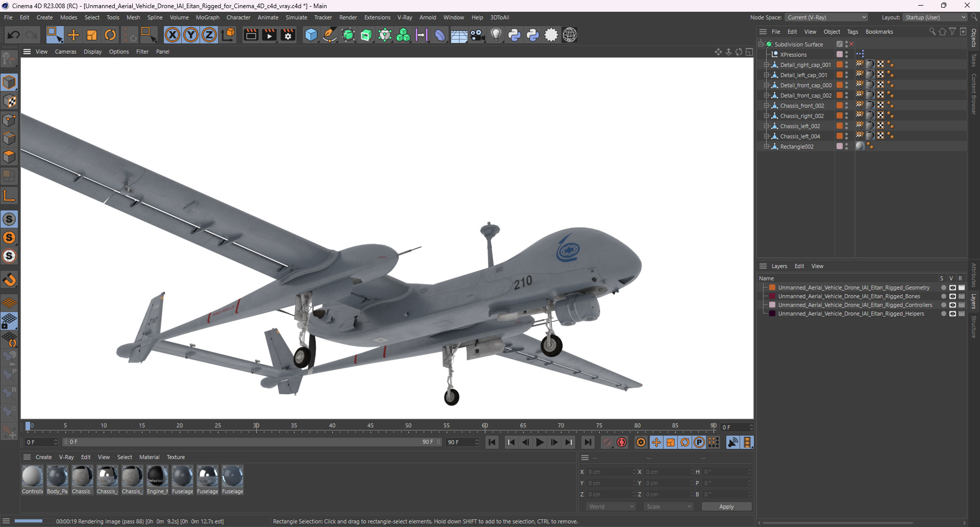Select the Move tool

click(x=73, y=35)
